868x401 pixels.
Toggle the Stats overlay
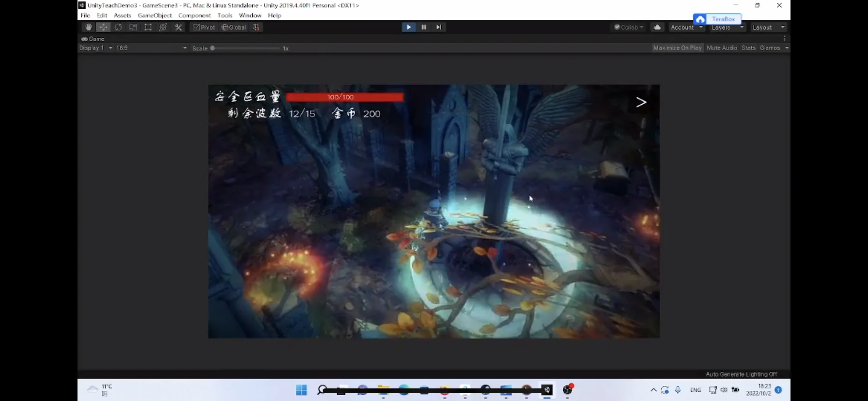(748, 48)
